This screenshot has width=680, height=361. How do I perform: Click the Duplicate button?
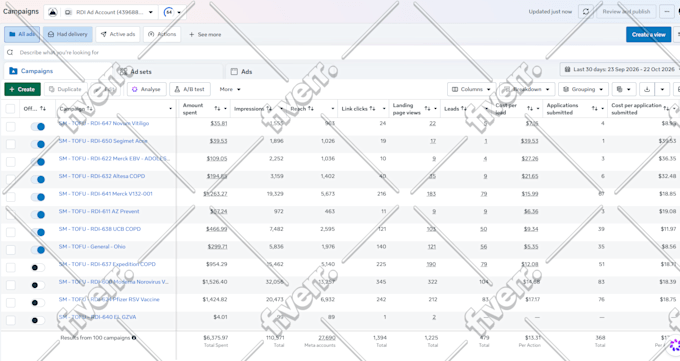point(65,89)
